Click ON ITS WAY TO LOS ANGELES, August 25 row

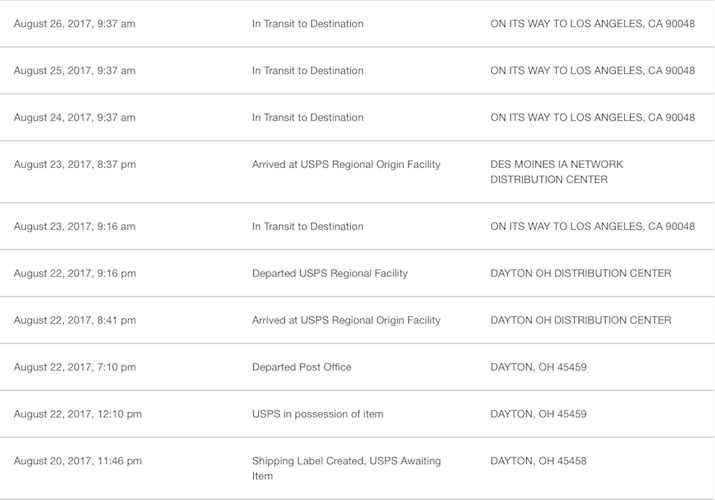(592, 70)
